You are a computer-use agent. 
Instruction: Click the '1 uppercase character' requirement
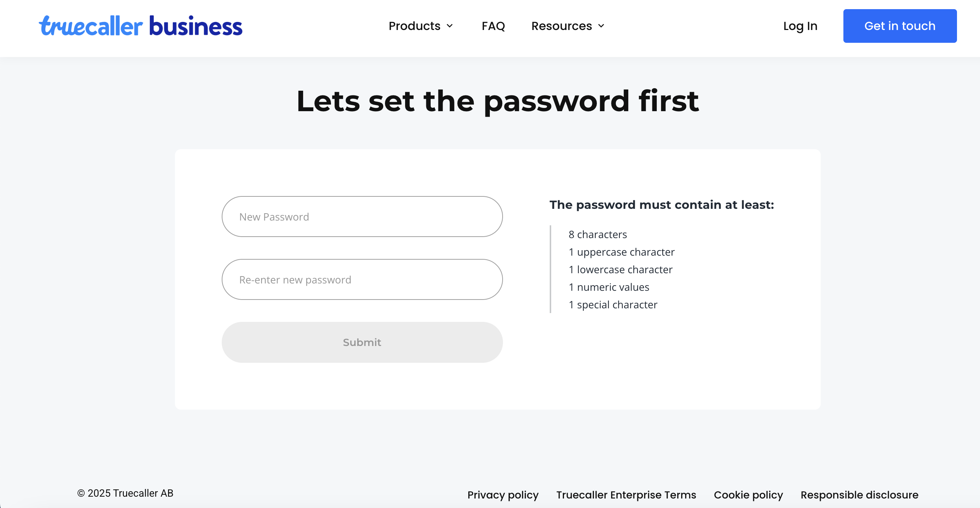point(621,252)
